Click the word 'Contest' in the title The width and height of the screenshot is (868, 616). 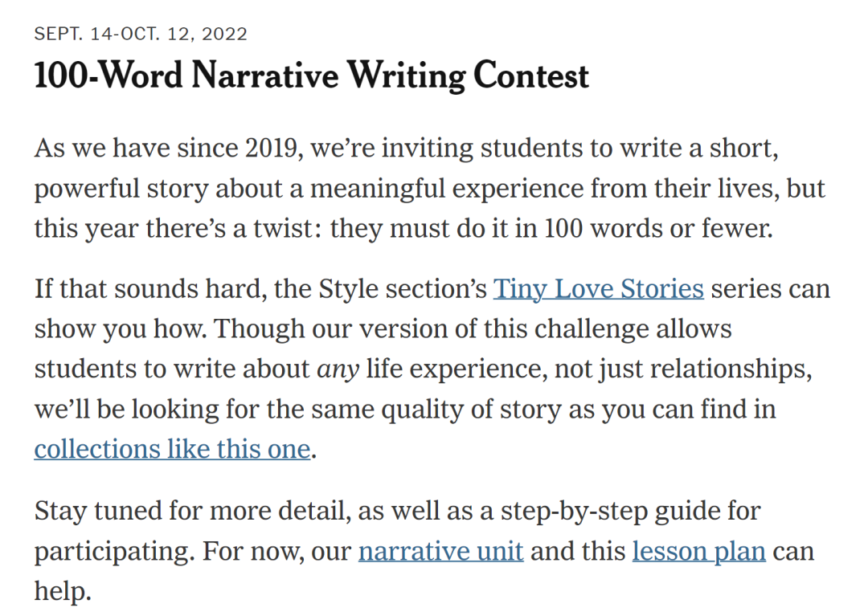coord(531,75)
